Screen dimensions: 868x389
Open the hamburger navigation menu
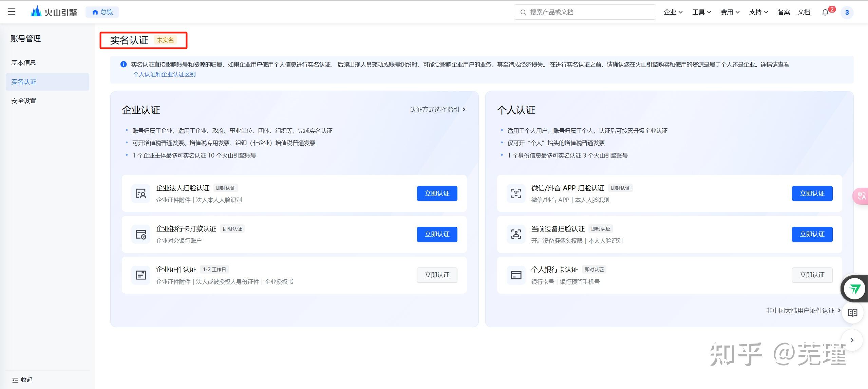pos(11,12)
